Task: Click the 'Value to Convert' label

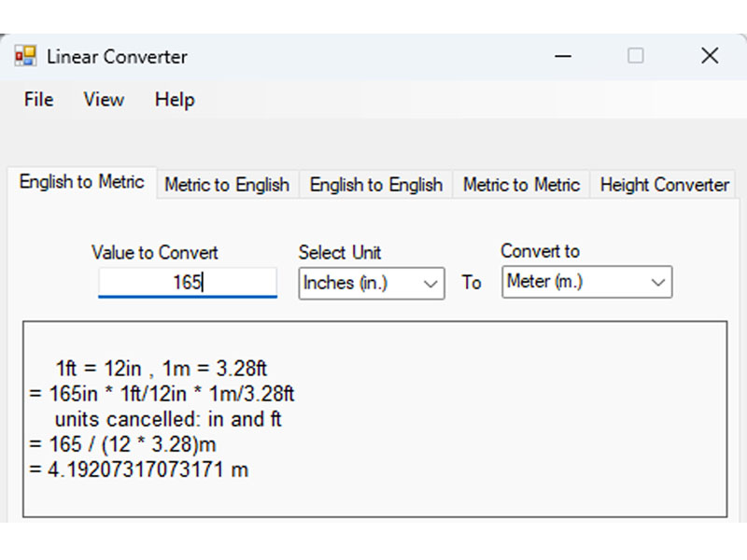Action: pos(155,252)
